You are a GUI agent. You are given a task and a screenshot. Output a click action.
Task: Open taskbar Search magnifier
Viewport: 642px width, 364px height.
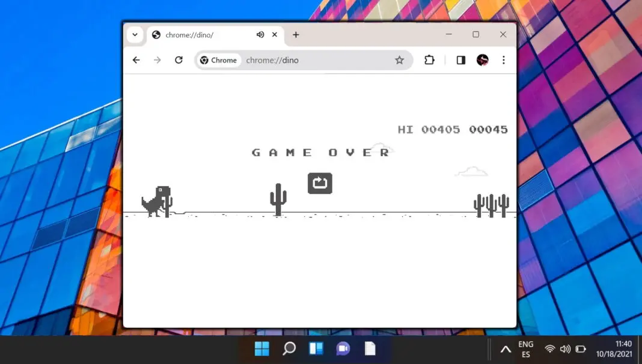[289, 349]
